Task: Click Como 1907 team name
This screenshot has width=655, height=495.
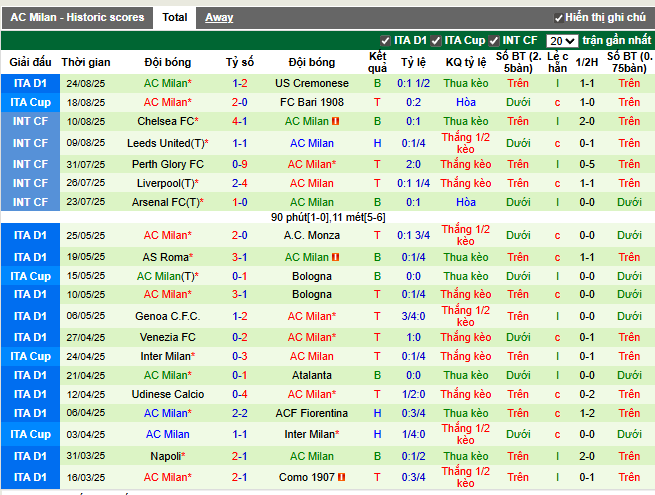Action: click(x=307, y=477)
